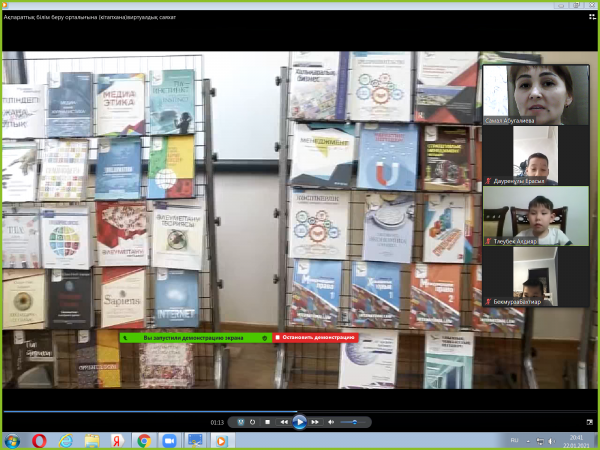Screen dimensions: 600x450
Task: Open Google Chrome from taskbar
Action: pyautogui.click(x=144, y=440)
